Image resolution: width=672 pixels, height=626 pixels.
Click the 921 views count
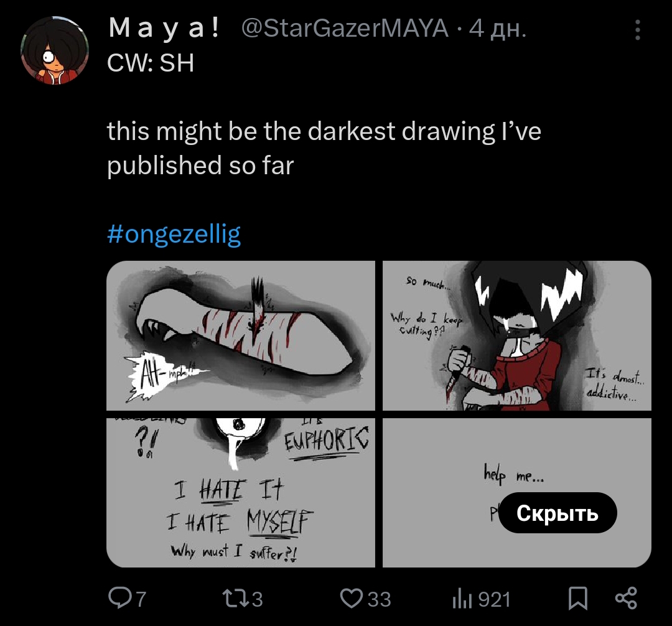[494, 599]
